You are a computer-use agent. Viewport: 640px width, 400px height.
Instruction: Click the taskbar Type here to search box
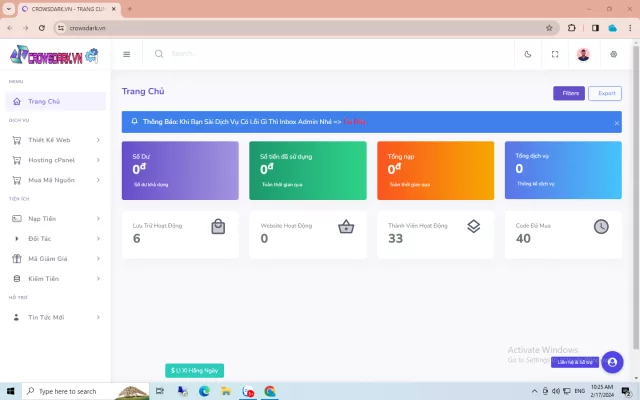pyautogui.click(x=85, y=391)
